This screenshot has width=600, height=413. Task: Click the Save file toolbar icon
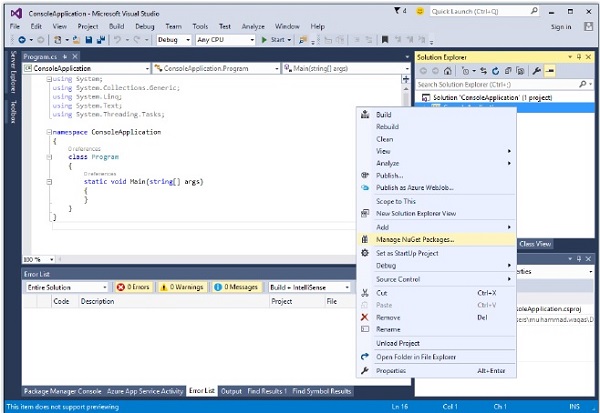89,40
